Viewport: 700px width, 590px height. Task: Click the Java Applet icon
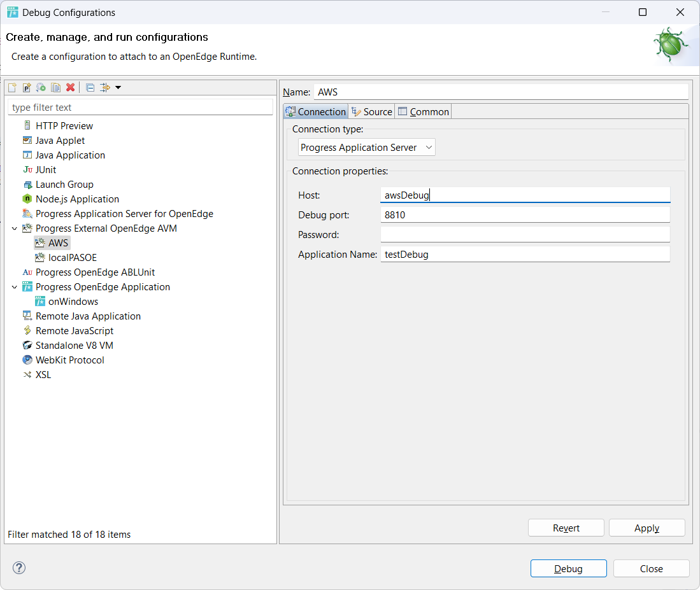(27, 140)
